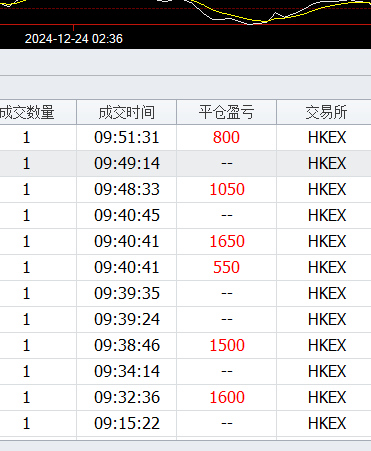Click HKEX in the 09:49:14 row
The width and height of the screenshot is (371, 451).
point(327,163)
